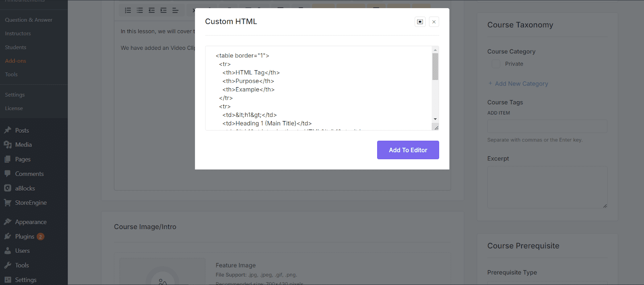Expand the Course Prerequisite panel
The image size is (644, 285).
pos(523,246)
